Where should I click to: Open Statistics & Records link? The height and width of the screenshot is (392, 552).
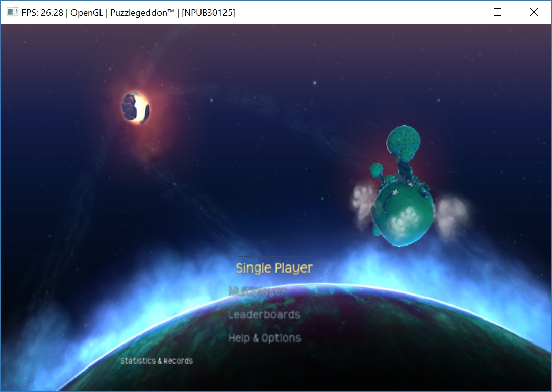[157, 361]
